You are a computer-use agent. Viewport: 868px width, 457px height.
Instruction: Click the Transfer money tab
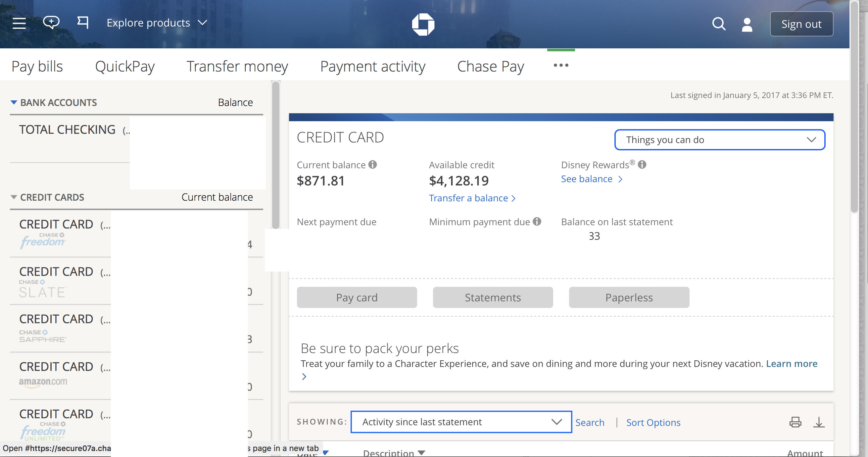[237, 66]
